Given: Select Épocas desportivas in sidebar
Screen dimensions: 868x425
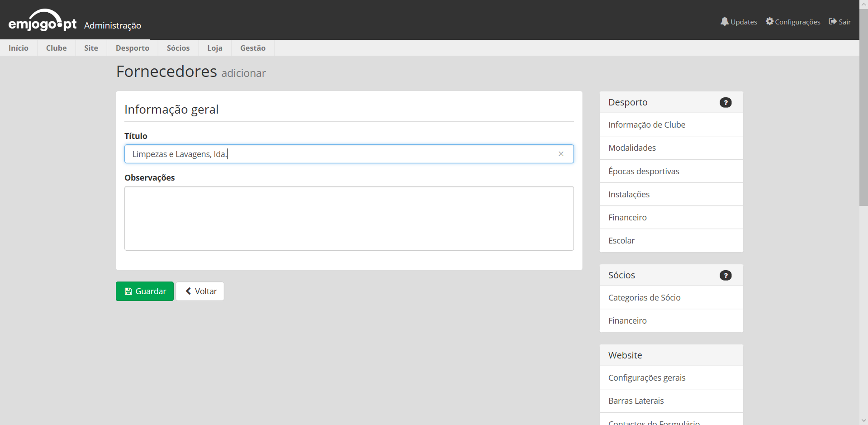Looking at the screenshot, I should [643, 171].
